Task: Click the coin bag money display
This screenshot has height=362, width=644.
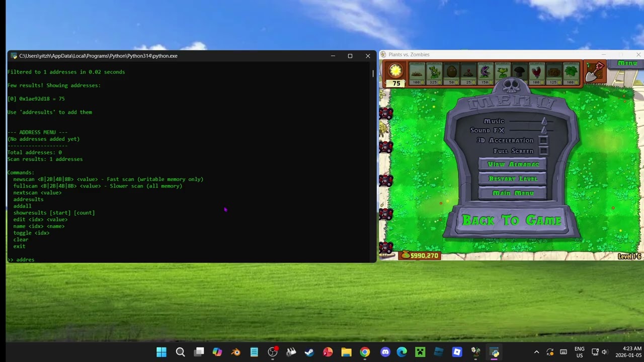Action: tap(420, 255)
